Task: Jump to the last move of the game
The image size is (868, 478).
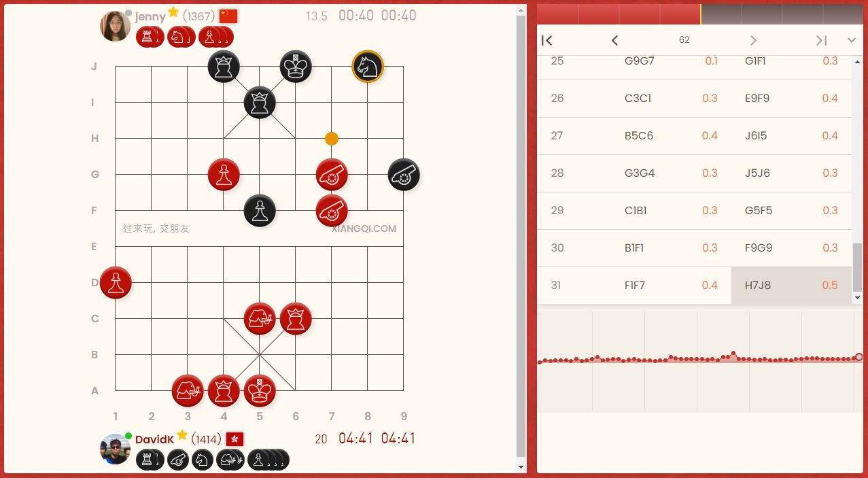Action: (x=820, y=41)
